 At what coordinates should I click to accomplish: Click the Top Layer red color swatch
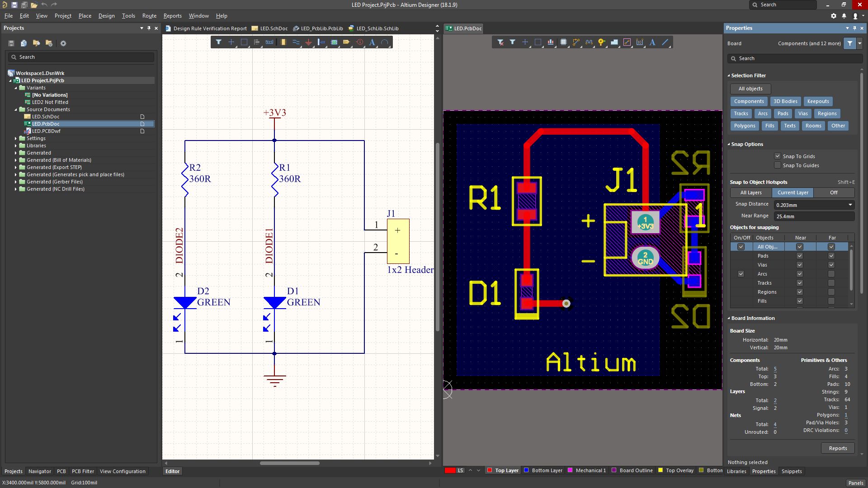click(489, 470)
